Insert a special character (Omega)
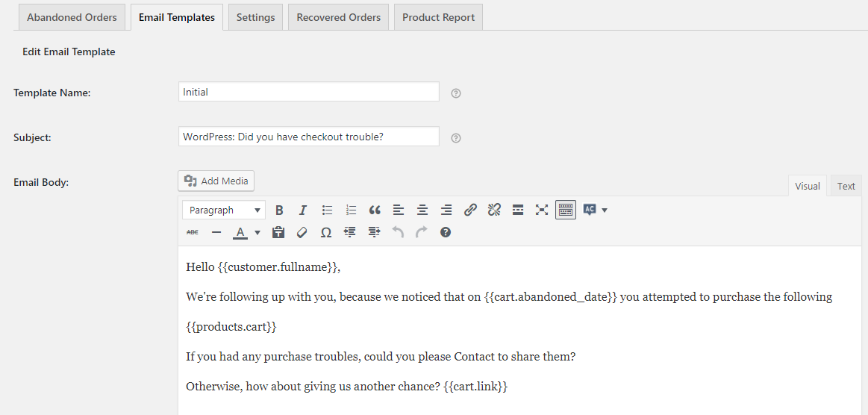This screenshot has width=868, height=415. 326,233
